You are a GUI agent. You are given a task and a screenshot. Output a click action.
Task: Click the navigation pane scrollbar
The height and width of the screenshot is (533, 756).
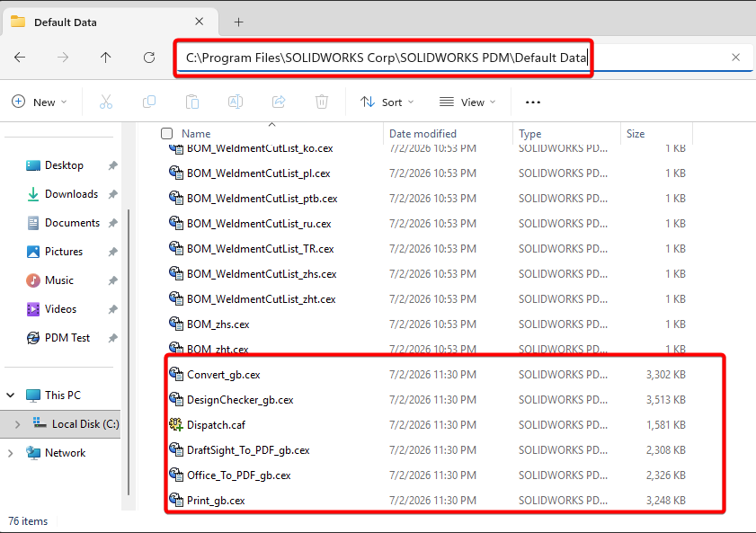129,351
